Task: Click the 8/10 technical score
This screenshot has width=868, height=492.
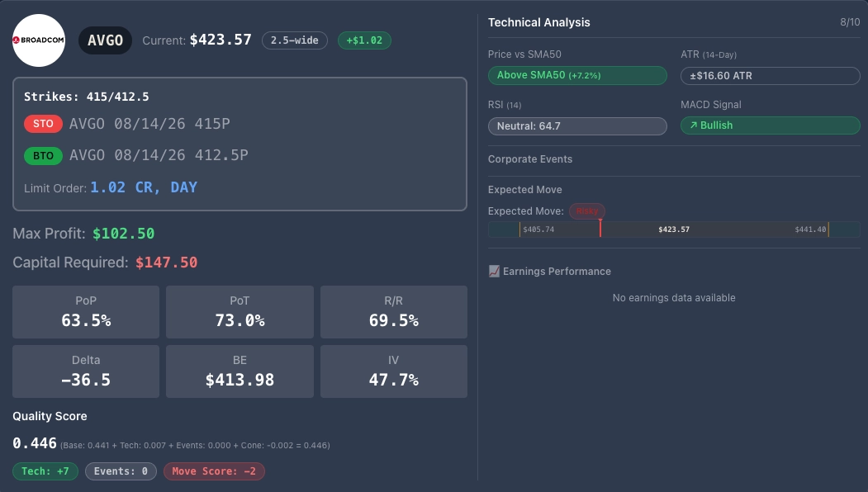Action: coord(850,22)
